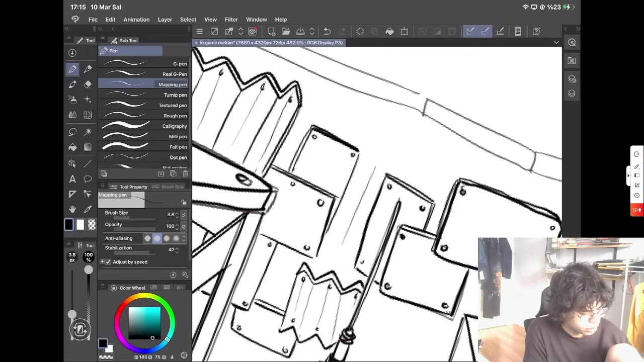The height and width of the screenshot is (362, 644).
Task: Toggle Adjust by speed checkbox
Action: pyautogui.click(x=108, y=262)
